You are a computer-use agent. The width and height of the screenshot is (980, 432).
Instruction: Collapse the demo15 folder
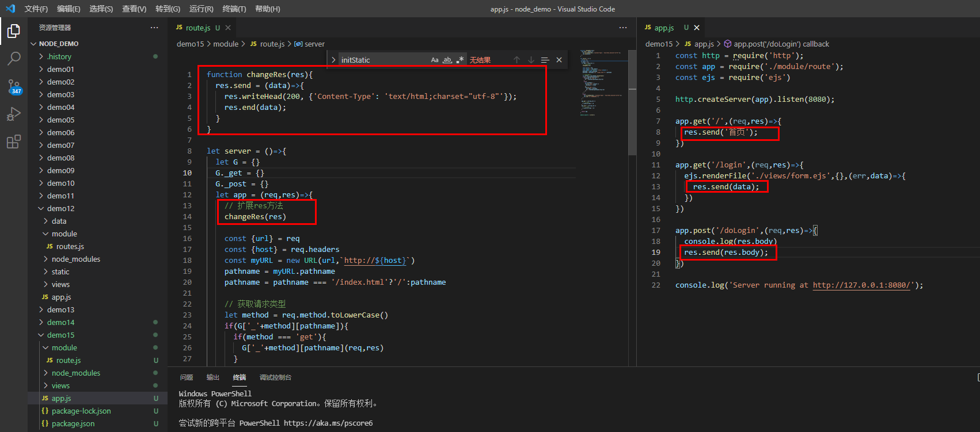click(97, 335)
